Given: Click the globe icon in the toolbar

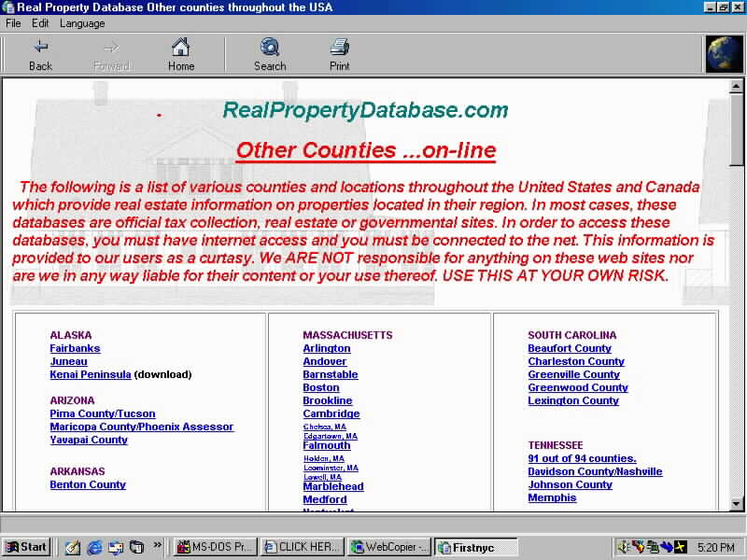Looking at the screenshot, I should pyautogui.click(x=724, y=54).
